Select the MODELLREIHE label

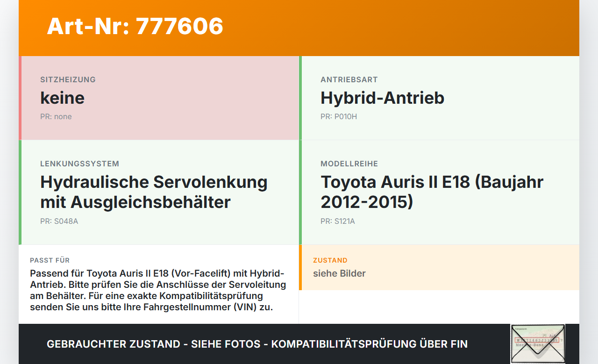pyautogui.click(x=349, y=164)
